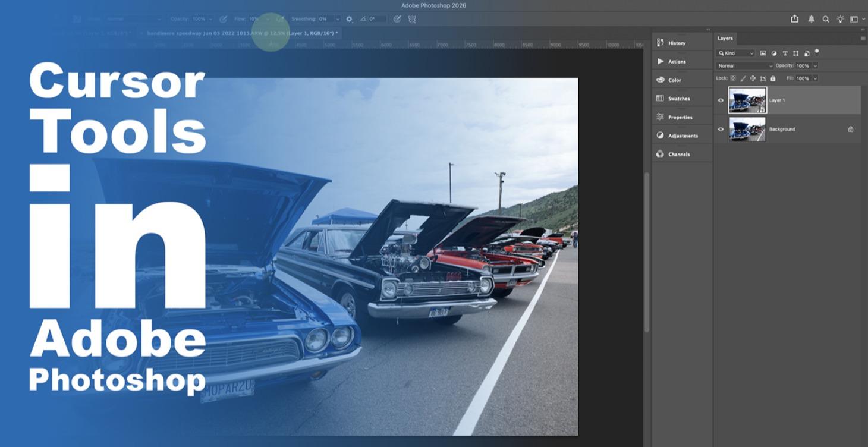Image resolution: width=868 pixels, height=447 pixels.
Task: Click the symmetry paint butterfly icon
Action: click(412, 19)
